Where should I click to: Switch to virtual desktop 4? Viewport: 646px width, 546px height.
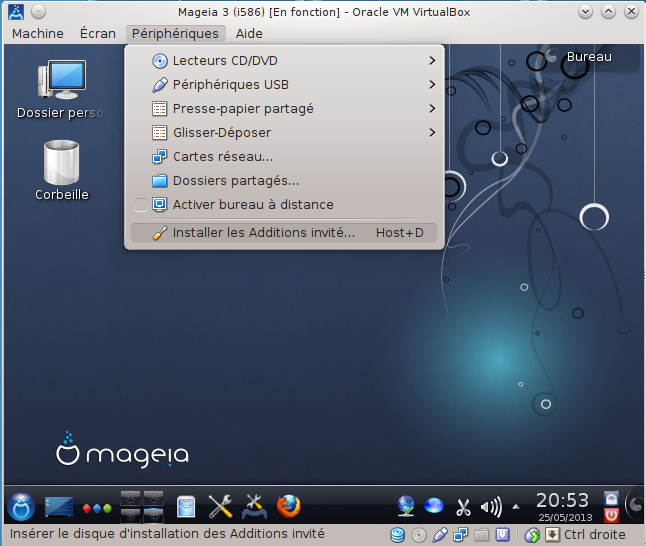(x=153, y=515)
